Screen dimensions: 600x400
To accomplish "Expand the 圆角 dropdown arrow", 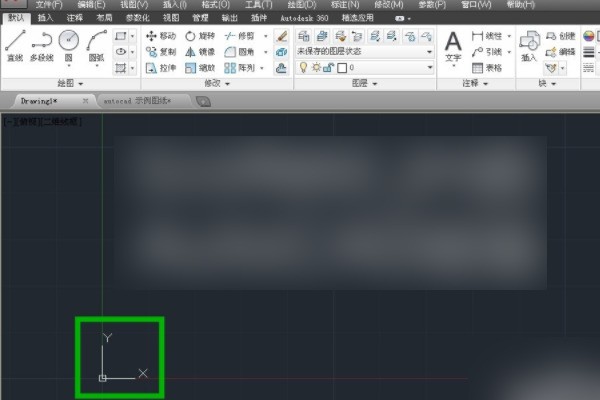I will pyautogui.click(x=266, y=52).
